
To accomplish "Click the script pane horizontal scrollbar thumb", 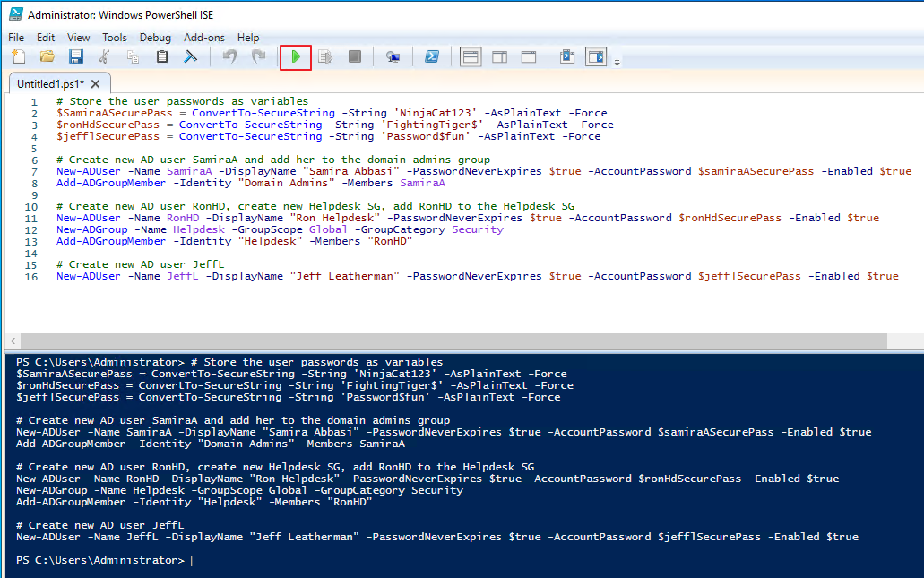I will 453,341.
